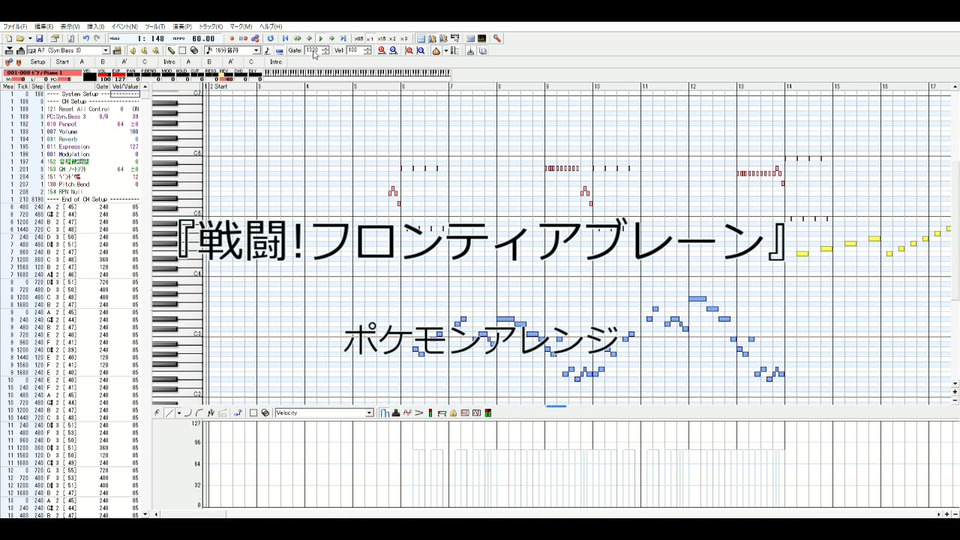Select the 091 Reverb event row

[x=71, y=139]
